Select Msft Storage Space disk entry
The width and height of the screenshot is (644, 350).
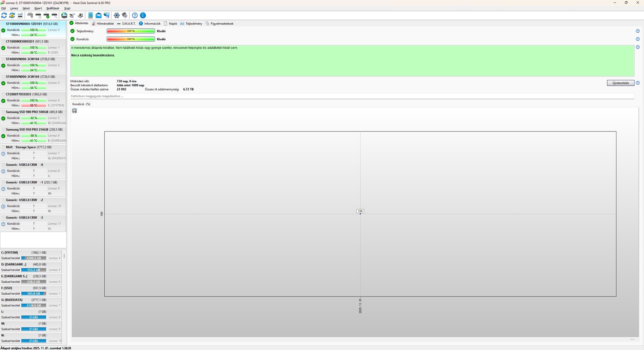point(33,153)
